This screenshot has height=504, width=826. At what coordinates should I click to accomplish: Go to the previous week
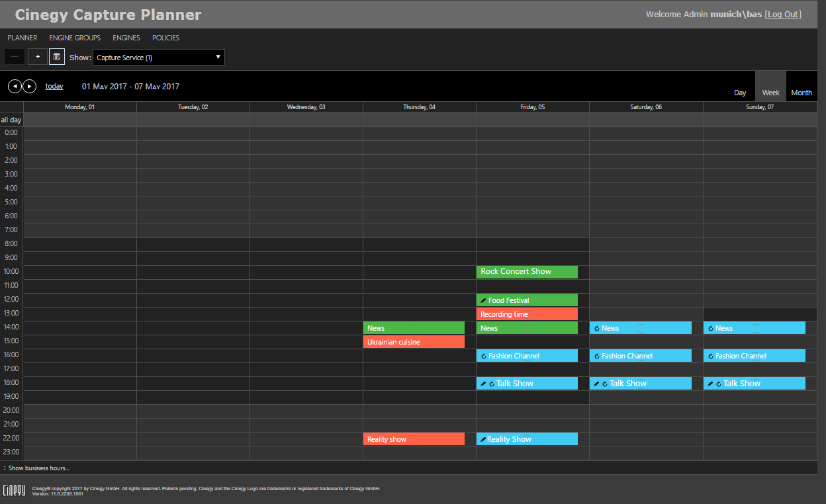coord(15,86)
